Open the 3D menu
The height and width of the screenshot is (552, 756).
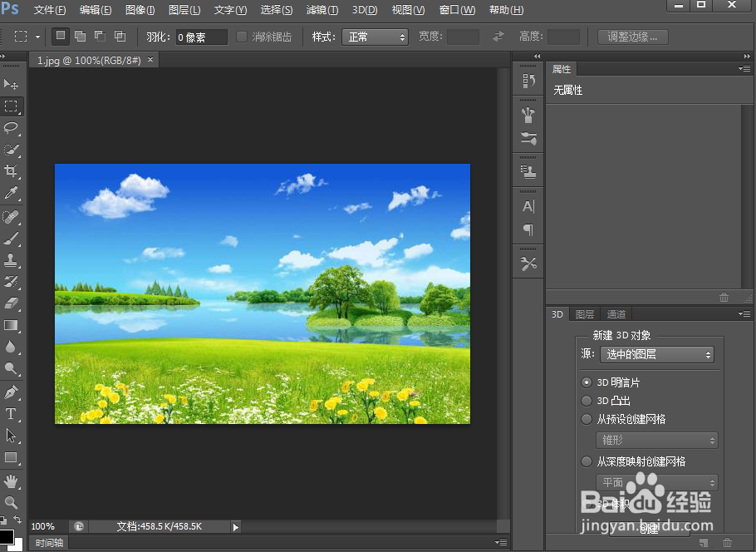[365, 10]
